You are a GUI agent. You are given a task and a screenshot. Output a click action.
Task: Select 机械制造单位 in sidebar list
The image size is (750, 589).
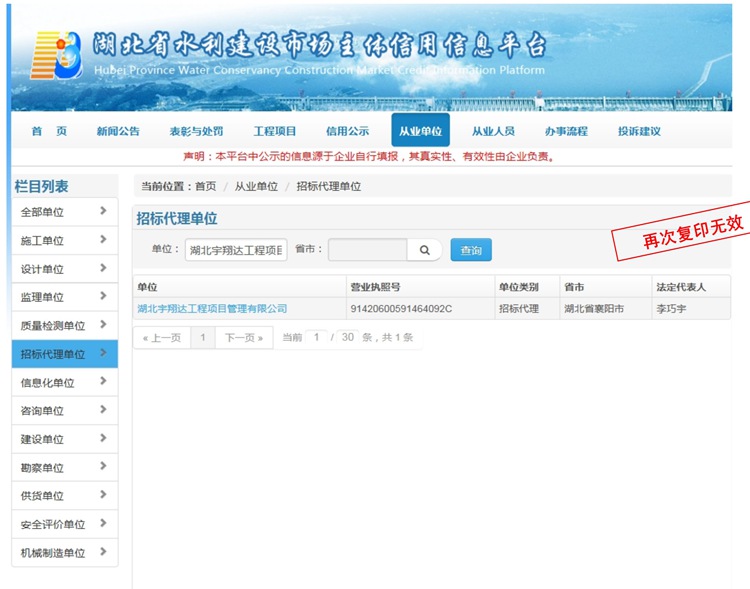tap(65, 553)
